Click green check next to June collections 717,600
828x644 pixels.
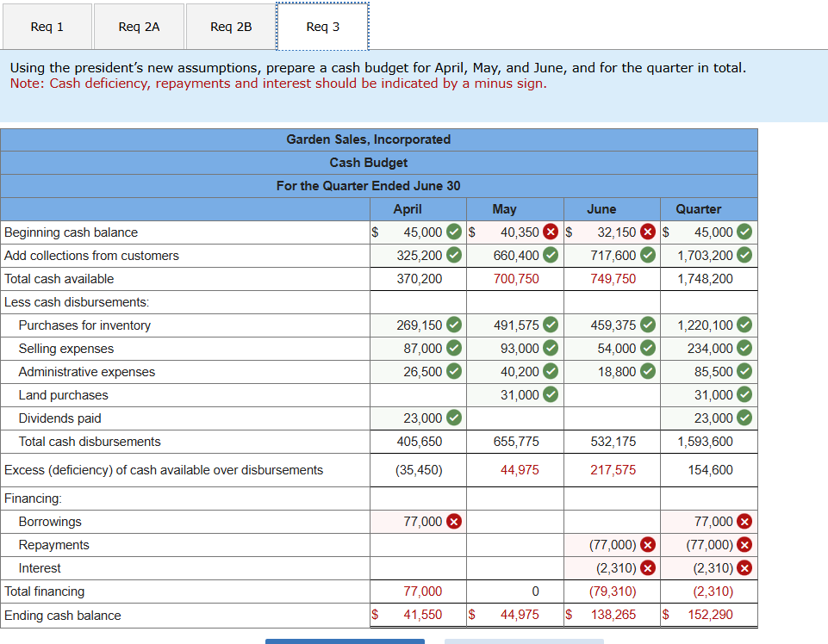pyautogui.click(x=648, y=255)
